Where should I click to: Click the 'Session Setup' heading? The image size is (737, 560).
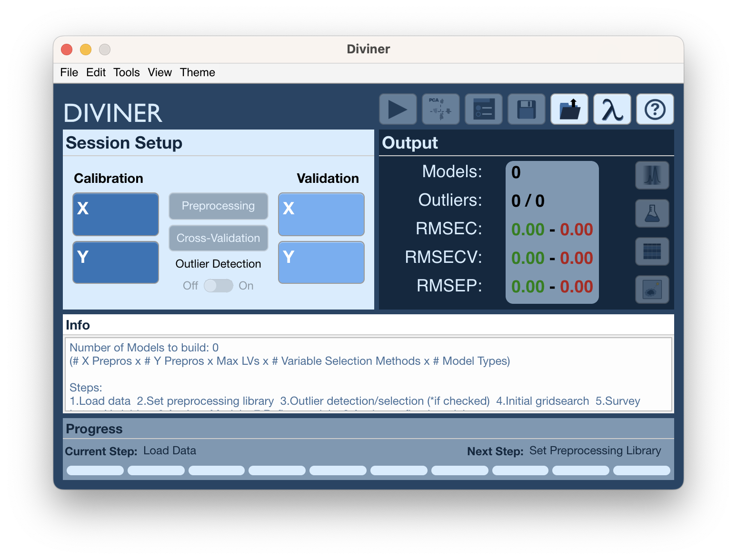pos(124,143)
